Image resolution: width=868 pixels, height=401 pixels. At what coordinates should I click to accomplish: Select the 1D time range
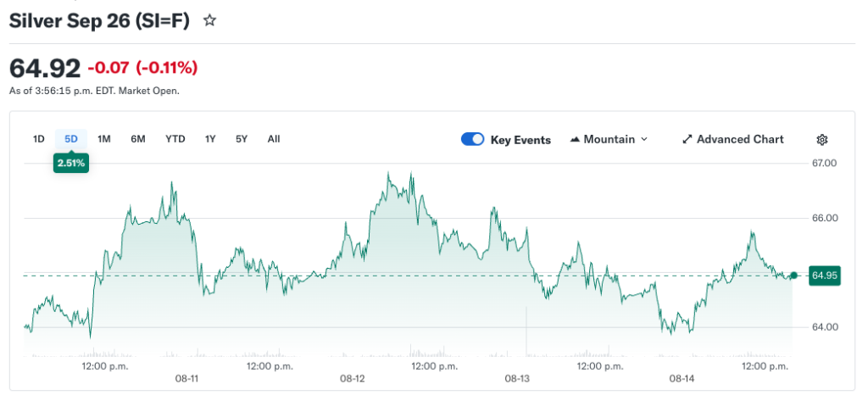(38, 139)
